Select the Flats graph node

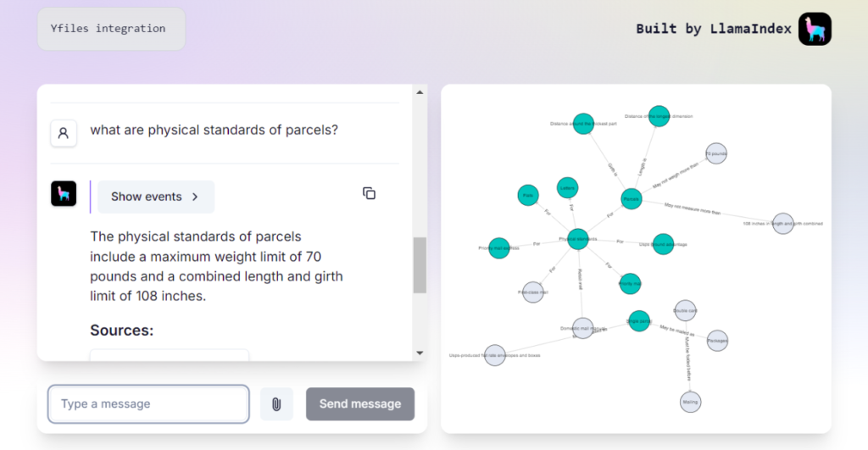point(528,195)
